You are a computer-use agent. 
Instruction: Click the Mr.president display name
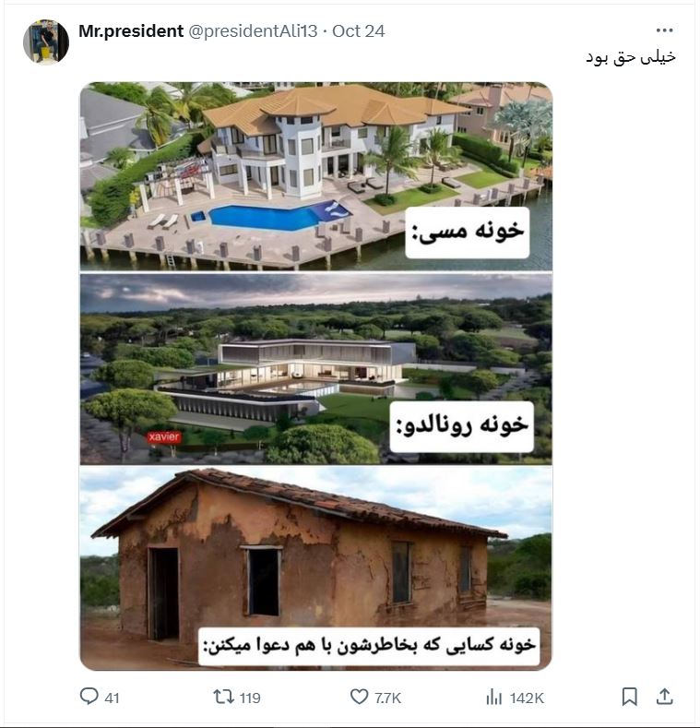[131, 31]
